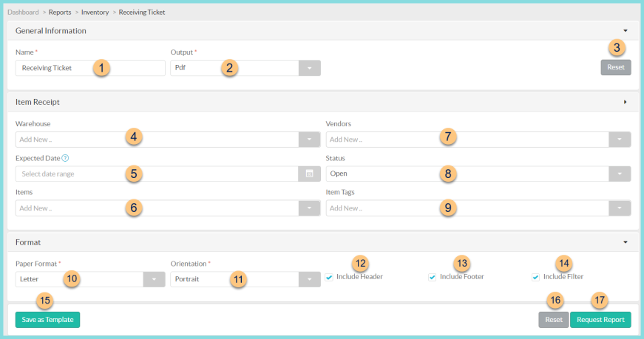Click the General Information Reset button
The width and height of the screenshot is (644, 339).
616,67
